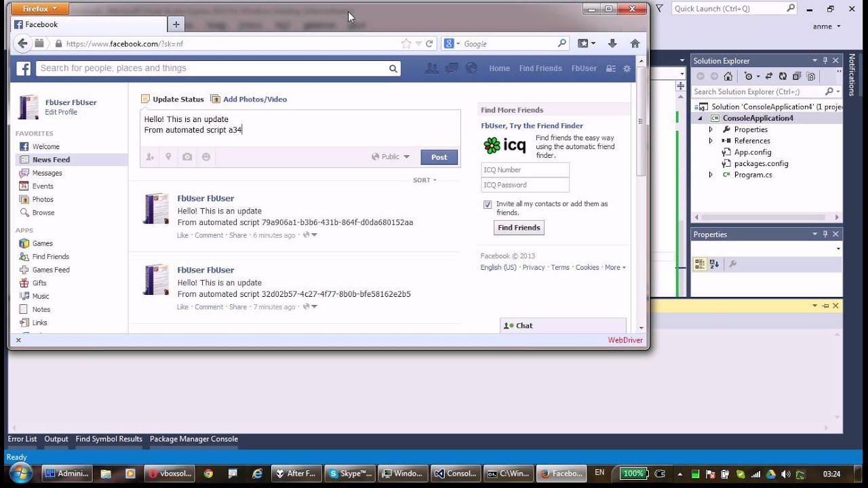The height and width of the screenshot is (488, 868).
Task: Expand the References node in Solution Explorer
Action: 711,141
